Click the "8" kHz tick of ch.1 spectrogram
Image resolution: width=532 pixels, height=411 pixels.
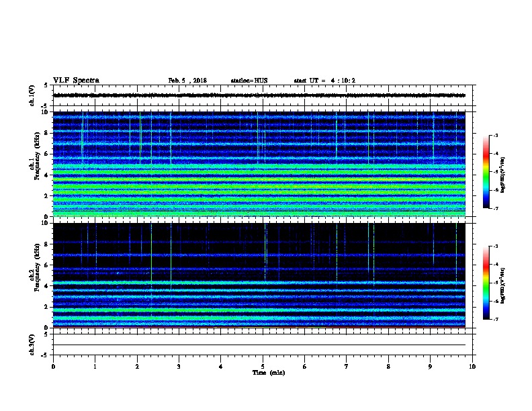tap(47, 133)
